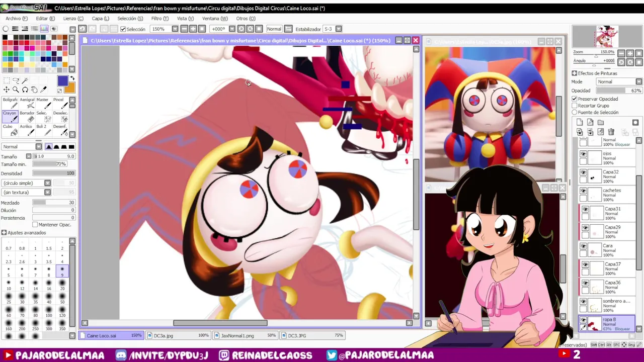Create a new normal layer
The width and height of the screenshot is (644, 362).
pyautogui.click(x=580, y=122)
